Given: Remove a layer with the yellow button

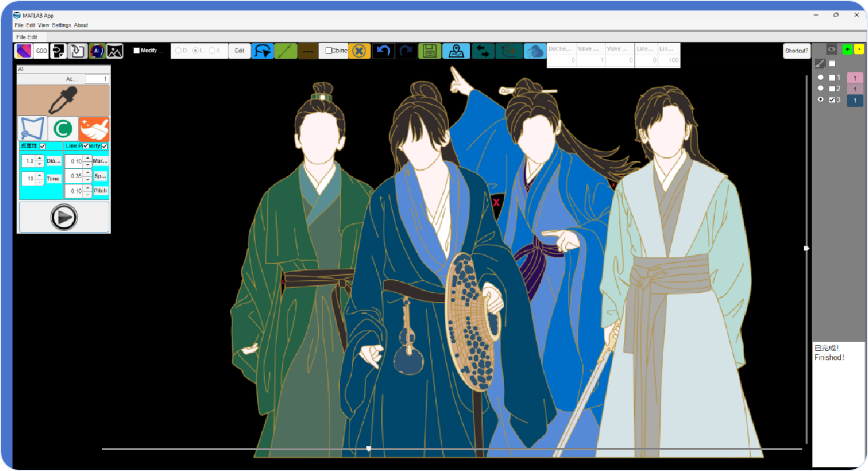Looking at the screenshot, I should pos(859,50).
